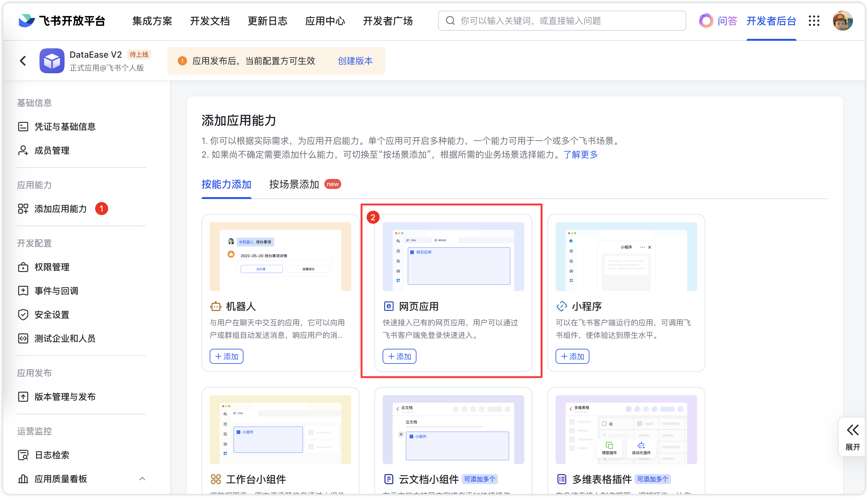Image resolution: width=868 pixels, height=497 pixels.
Task: Click the DataEase V2 app name
Action: point(96,55)
